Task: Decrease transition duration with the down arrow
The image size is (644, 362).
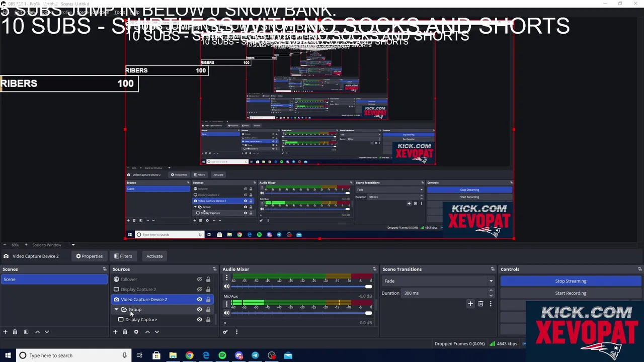Action: 491,295
